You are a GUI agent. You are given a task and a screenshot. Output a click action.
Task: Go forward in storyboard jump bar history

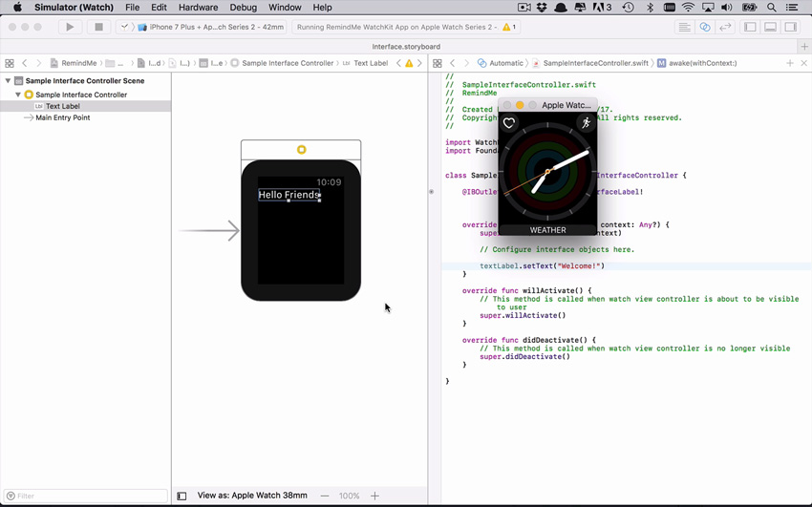(38, 63)
